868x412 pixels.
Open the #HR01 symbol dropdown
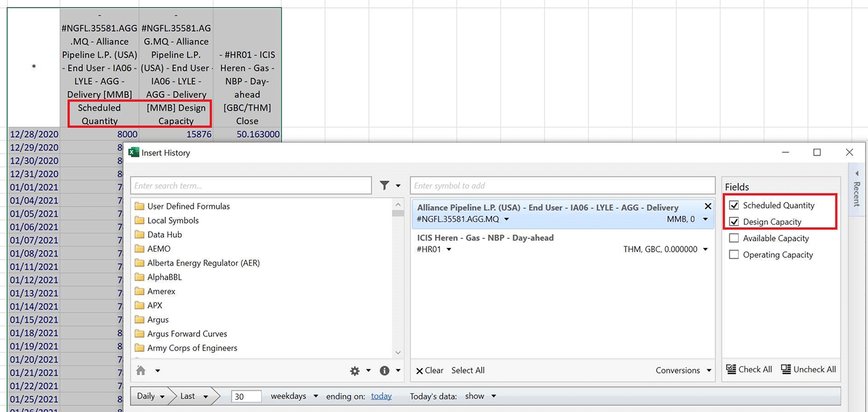point(449,249)
